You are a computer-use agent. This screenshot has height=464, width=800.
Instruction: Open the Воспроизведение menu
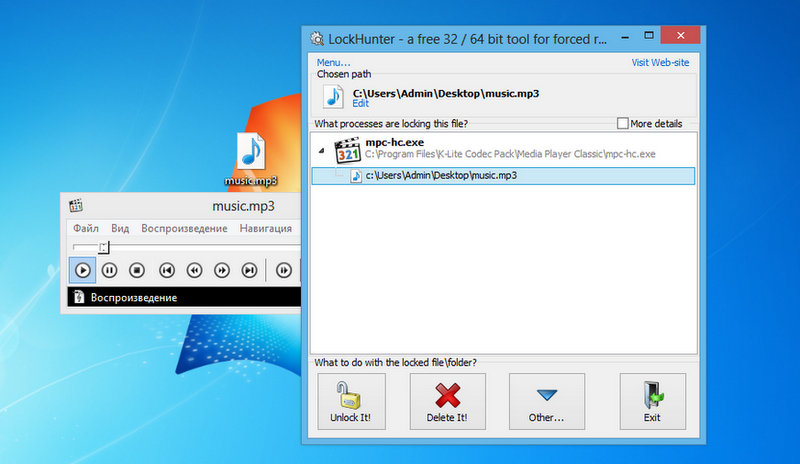click(x=184, y=228)
